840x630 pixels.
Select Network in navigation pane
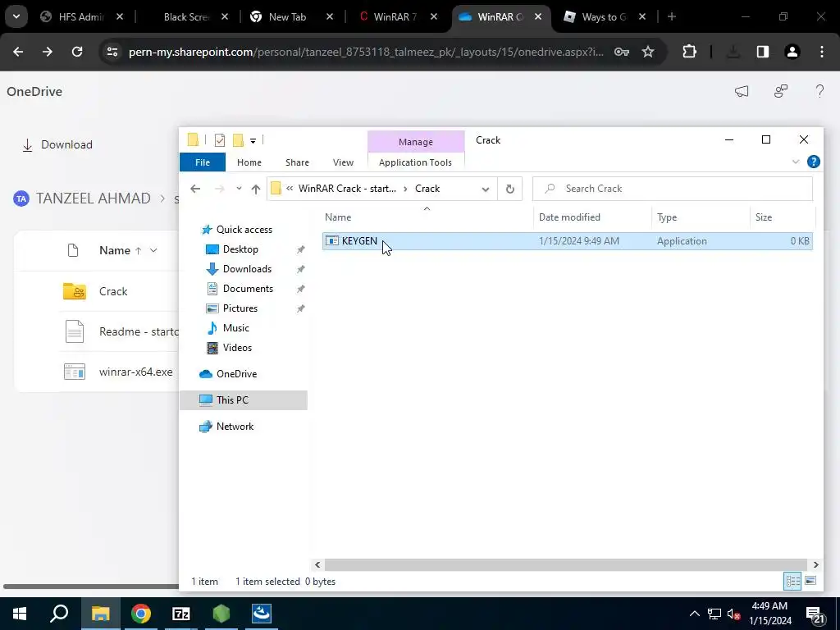235,427
